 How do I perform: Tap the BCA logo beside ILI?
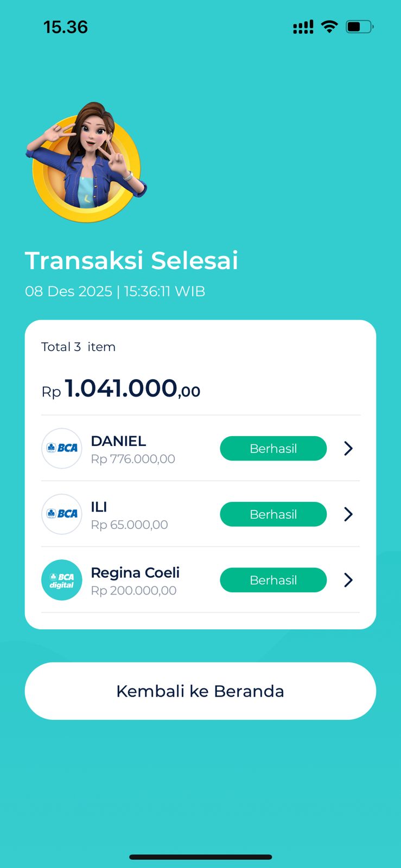point(62,514)
